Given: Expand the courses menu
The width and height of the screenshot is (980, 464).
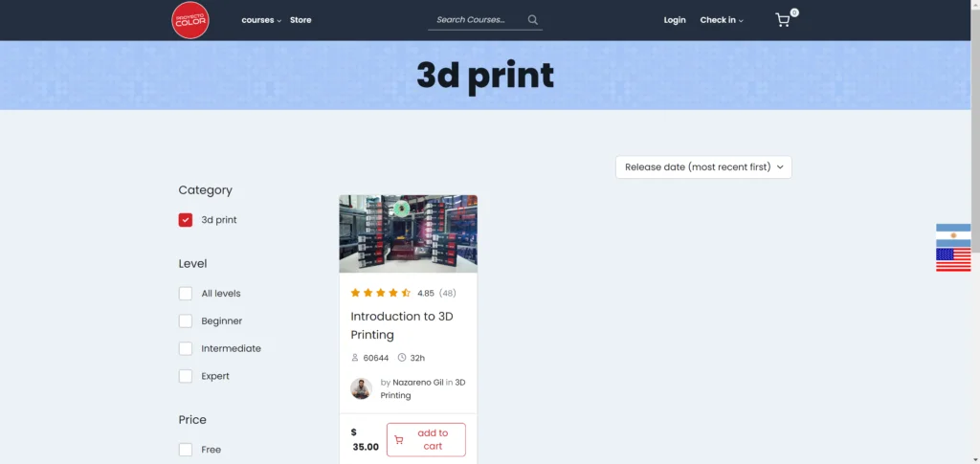Looking at the screenshot, I should pyautogui.click(x=260, y=20).
